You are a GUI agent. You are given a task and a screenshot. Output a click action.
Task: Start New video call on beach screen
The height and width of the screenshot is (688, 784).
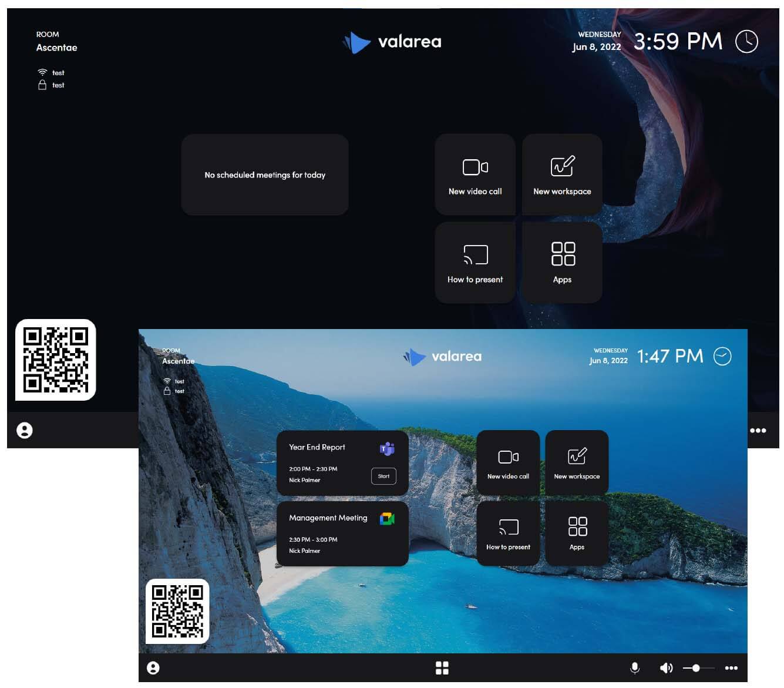tap(508, 463)
